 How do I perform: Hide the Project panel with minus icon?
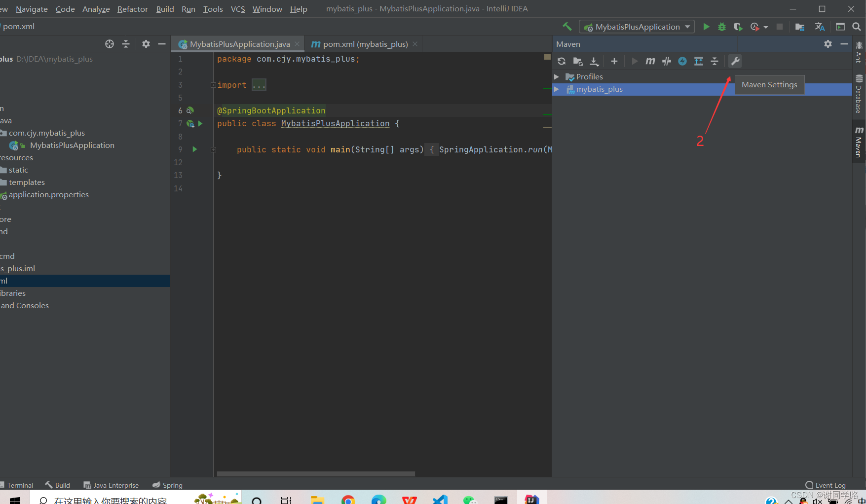coord(162,44)
